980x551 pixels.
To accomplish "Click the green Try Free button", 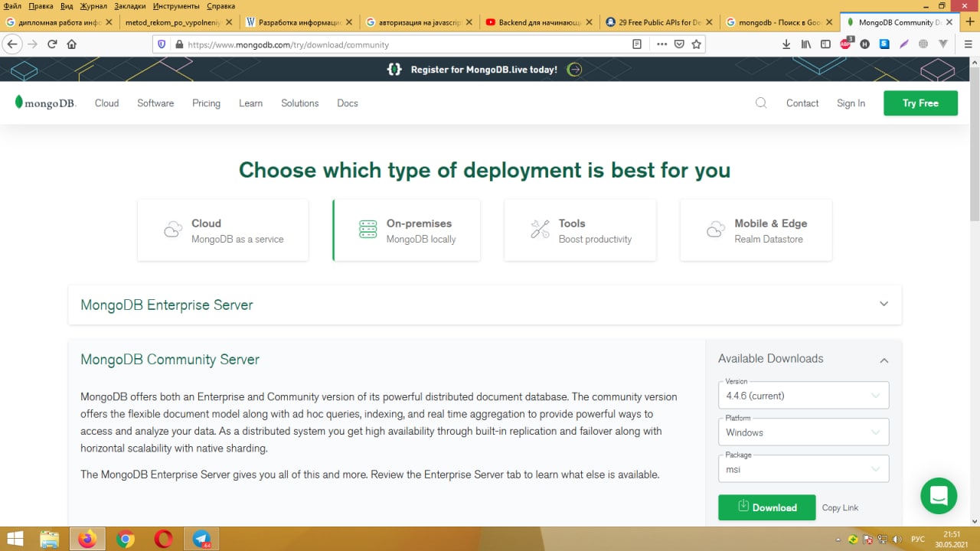I will [920, 103].
